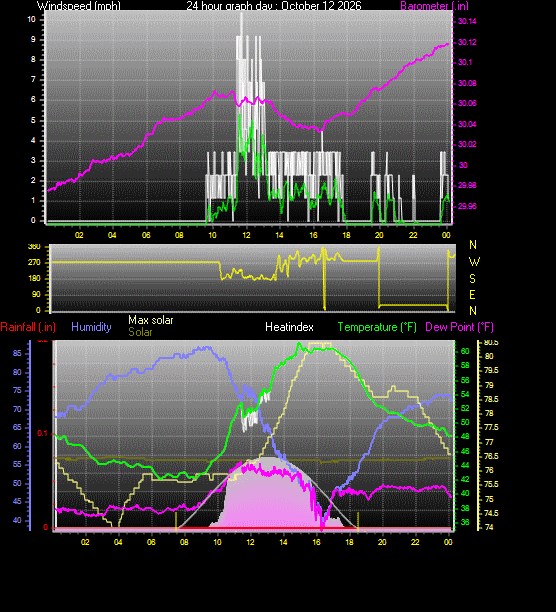Image resolution: width=556 pixels, height=612 pixels.
Task: Click hour label 16 under temperature graph
Action: point(316,542)
